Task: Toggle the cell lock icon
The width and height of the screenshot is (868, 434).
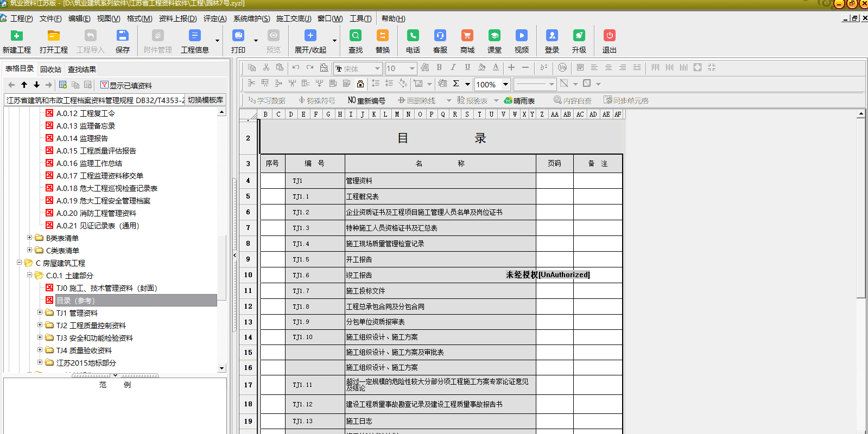Action: 360,84
